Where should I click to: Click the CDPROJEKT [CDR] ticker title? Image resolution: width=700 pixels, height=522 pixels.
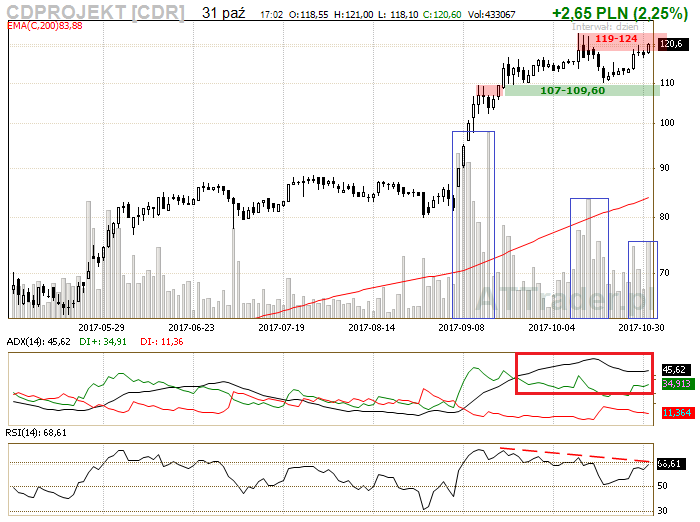click(96, 13)
